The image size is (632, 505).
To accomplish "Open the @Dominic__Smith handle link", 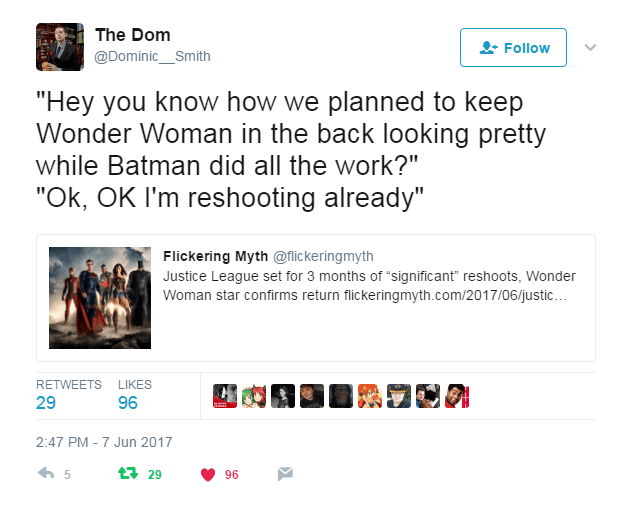I will 152,56.
